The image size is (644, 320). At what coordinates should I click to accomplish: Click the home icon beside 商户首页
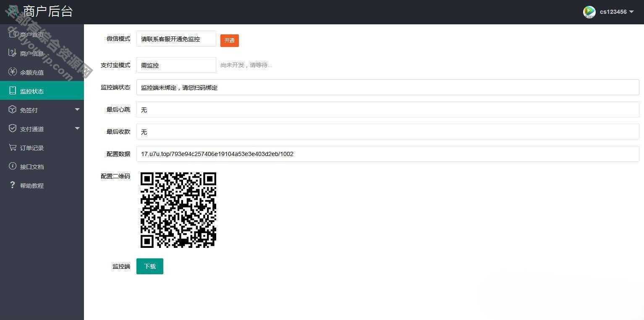point(13,34)
